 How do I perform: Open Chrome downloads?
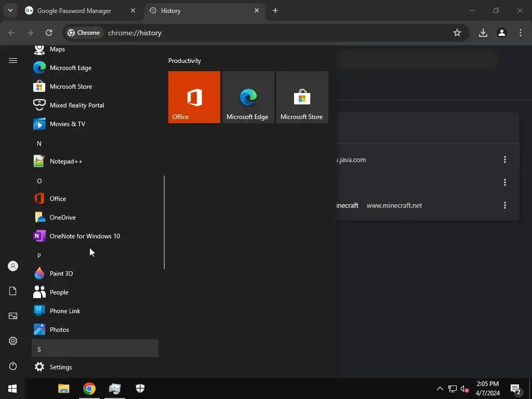click(x=483, y=33)
